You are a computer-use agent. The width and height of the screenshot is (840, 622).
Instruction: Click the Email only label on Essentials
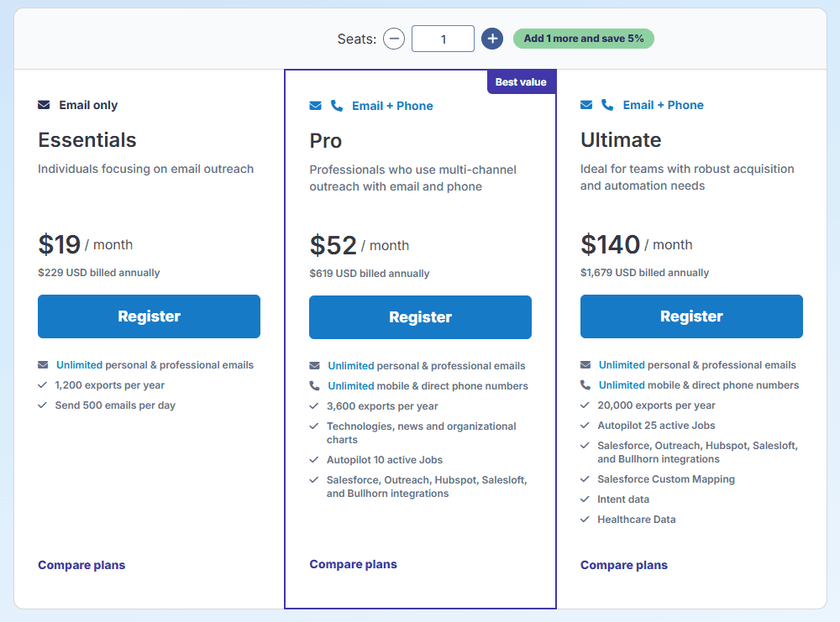[87, 105]
